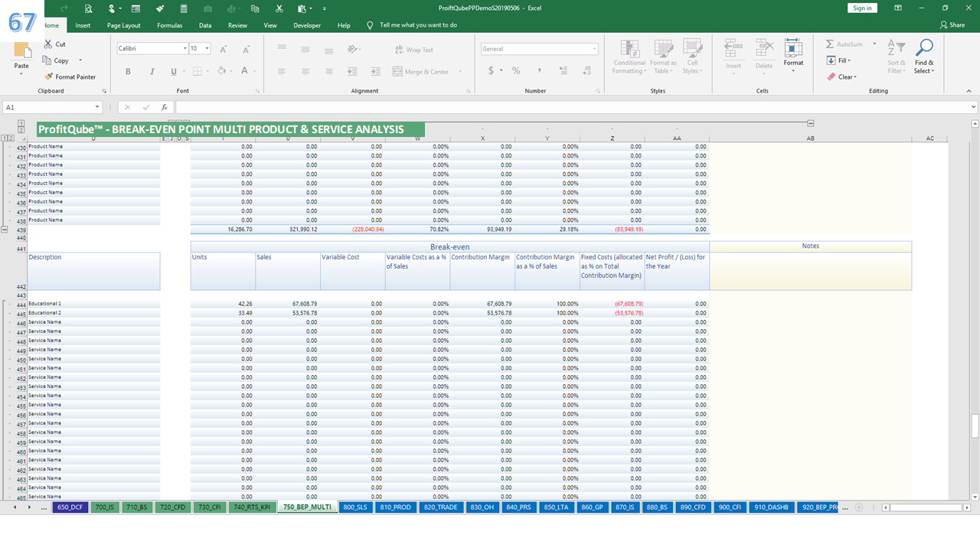
Task: Click the Increase Decimal icon
Action: 563,70
